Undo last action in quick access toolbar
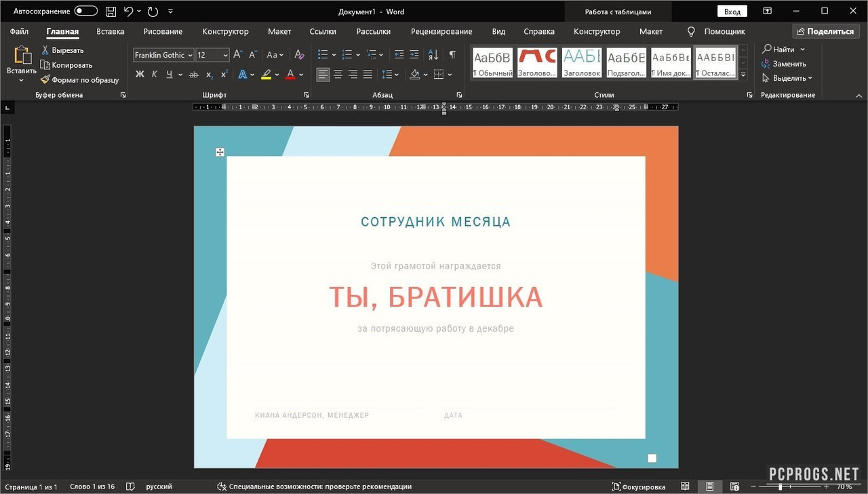The height and width of the screenshot is (494, 868). 128,12
